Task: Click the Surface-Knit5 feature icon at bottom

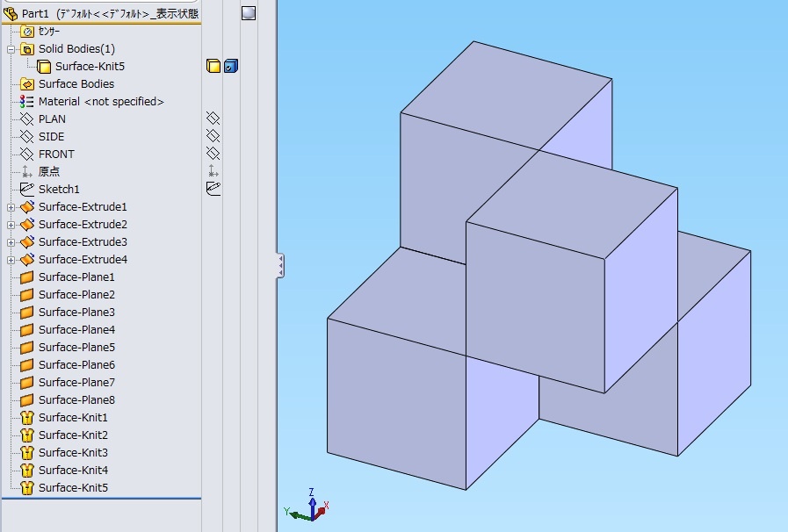Action: [x=27, y=488]
